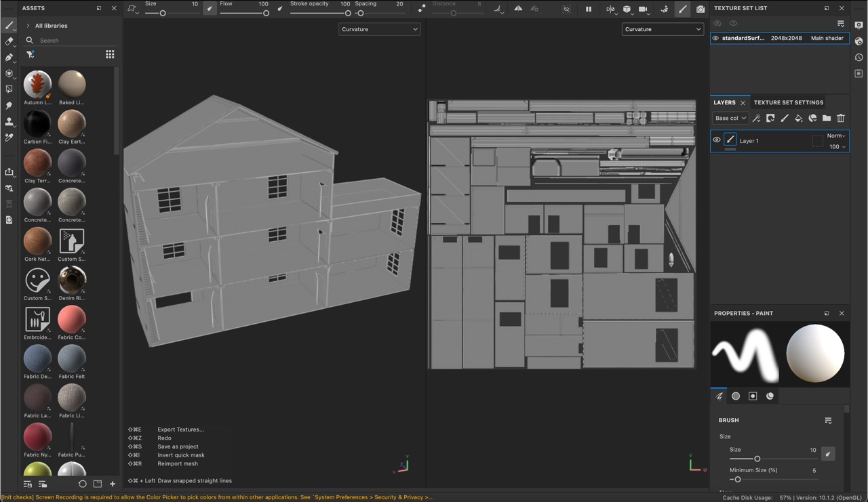Open the left viewport Curvature dropdown
This screenshot has height=502, width=868.
click(380, 29)
